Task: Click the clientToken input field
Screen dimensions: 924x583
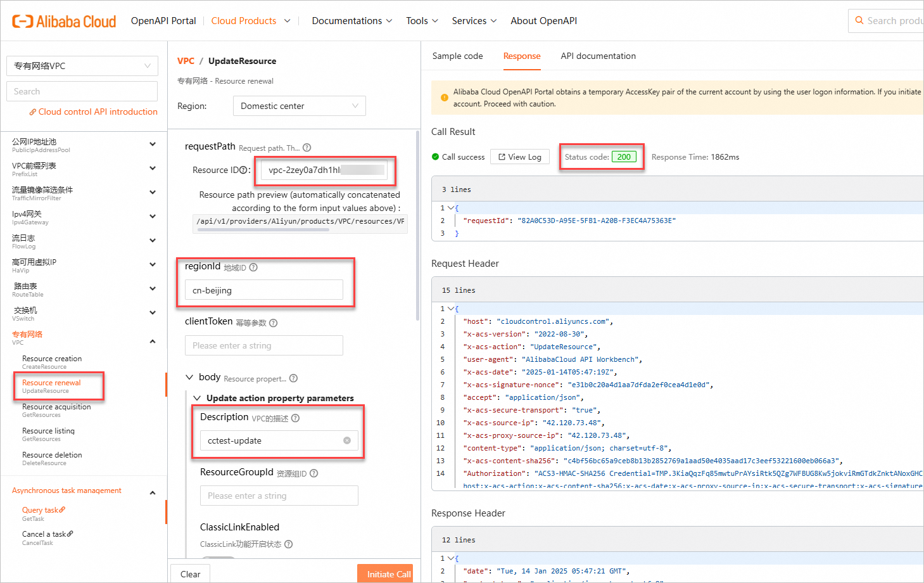Action: (263, 345)
